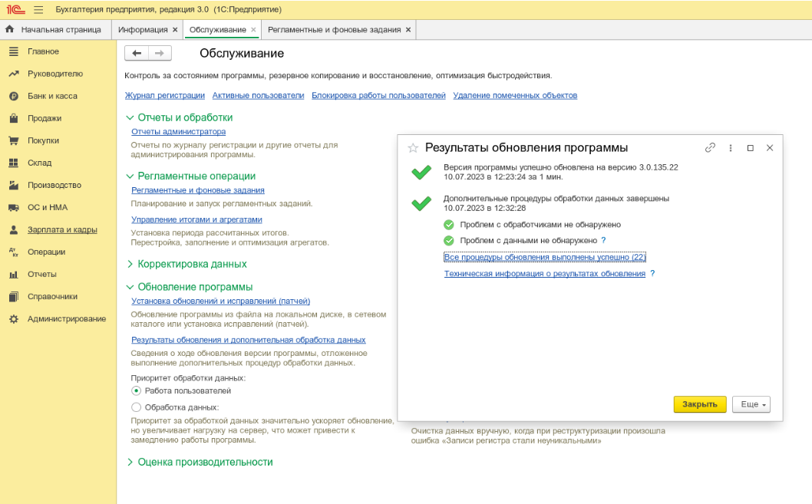This screenshot has width=812, height=504.
Task: Open Регламентные и фоновые задания link
Action: click(x=198, y=190)
